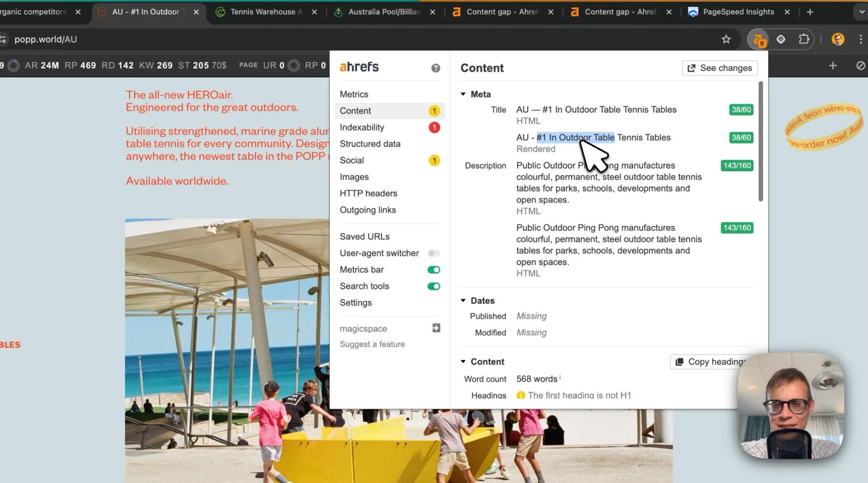Viewport: 868px width, 483px height.
Task: Open Structured data in the sidebar
Action: point(370,144)
